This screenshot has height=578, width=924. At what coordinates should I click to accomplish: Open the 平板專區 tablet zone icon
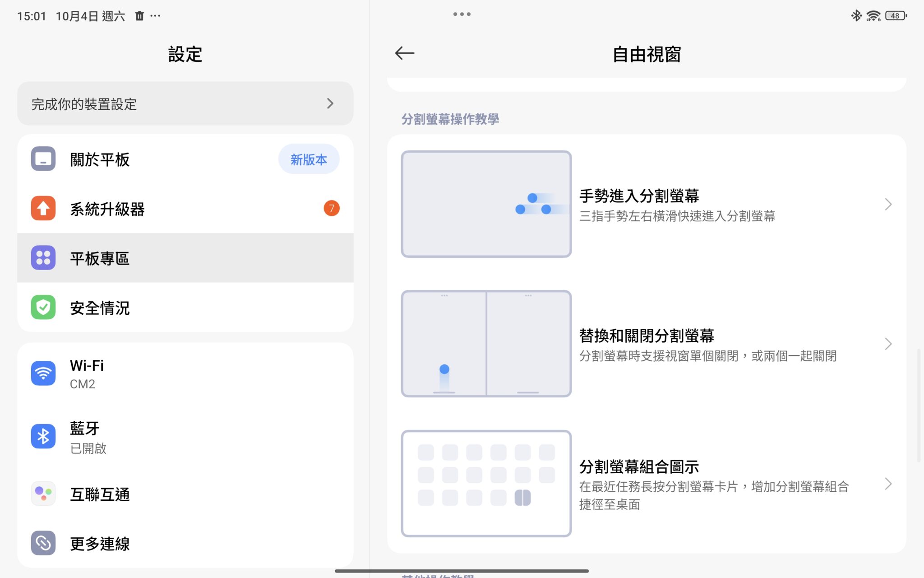(43, 258)
